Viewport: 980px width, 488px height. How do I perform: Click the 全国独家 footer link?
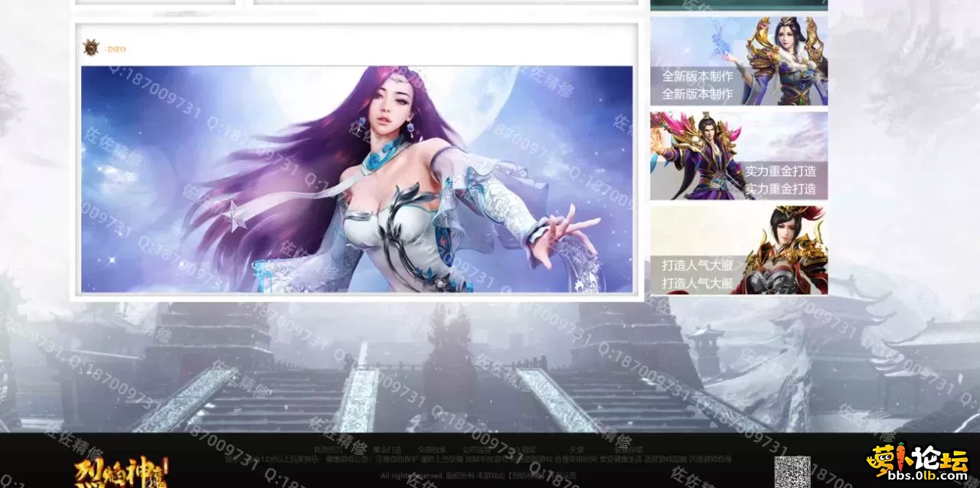click(x=432, y=450)
